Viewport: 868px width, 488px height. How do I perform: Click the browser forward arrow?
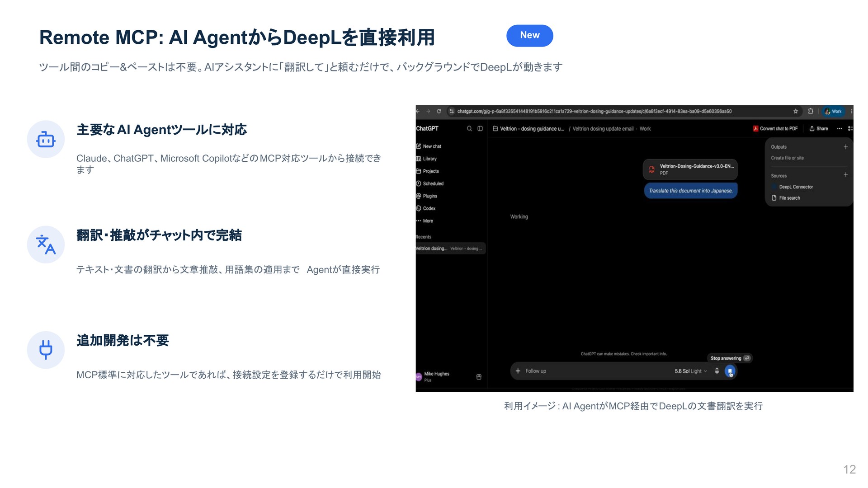[428, 111]
